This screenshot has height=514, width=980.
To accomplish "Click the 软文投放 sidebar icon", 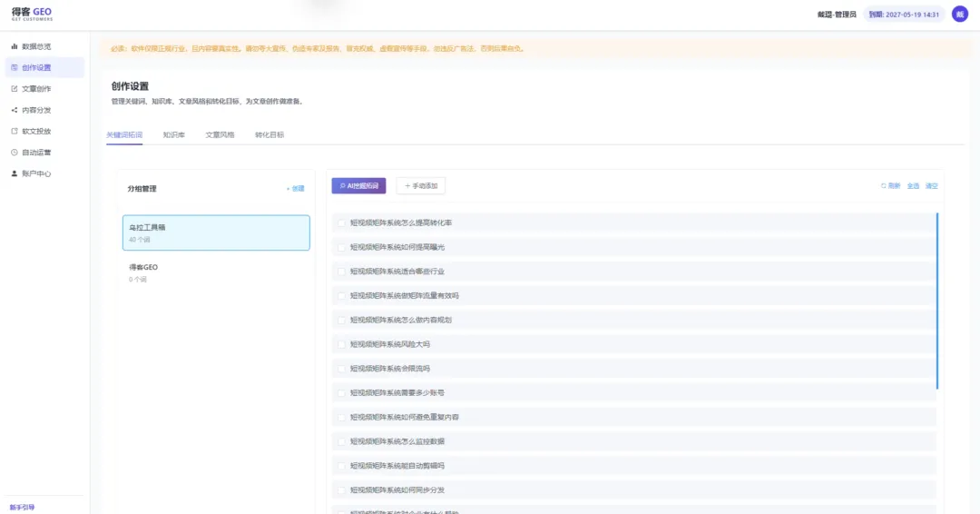I will (x=15, y=132).
